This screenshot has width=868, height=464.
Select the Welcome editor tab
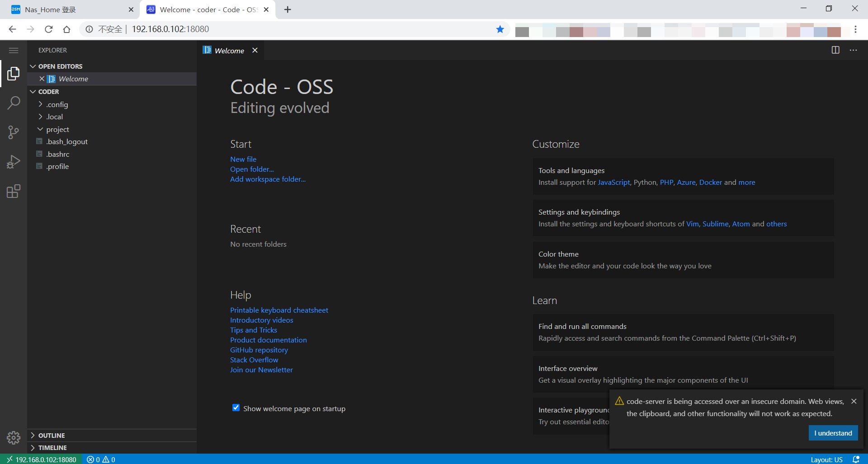point(229,51)
